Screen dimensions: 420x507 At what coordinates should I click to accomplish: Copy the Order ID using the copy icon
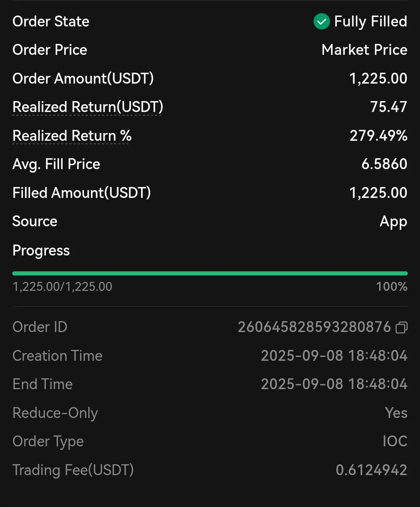point(401,328)
